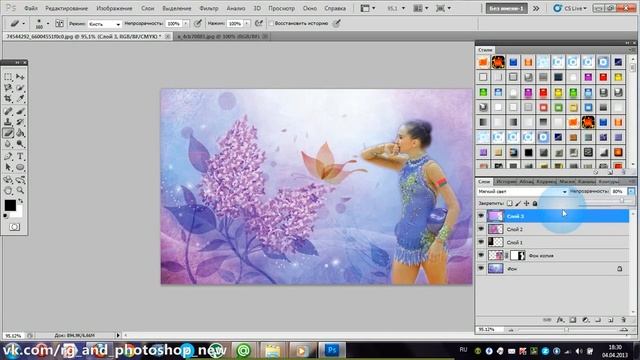The width and height of the screenshot is (640, 360).
Task: Toggle Quick Mask mode button
Action: pyautogui.click(x=14, y=227)
